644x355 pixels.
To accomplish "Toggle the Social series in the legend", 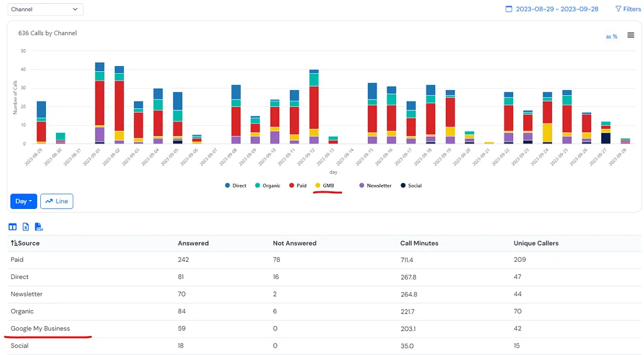I will tap(411, 186).
